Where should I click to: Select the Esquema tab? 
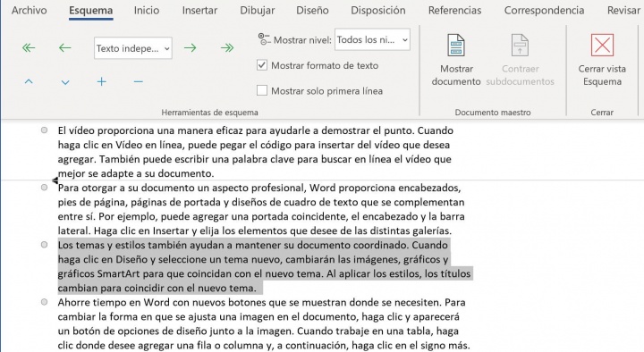pyautogui.click(x=90, y=11)
